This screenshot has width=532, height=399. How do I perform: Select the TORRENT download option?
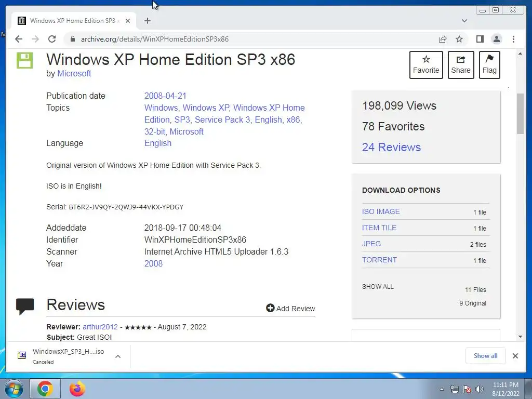click(379, 260)
